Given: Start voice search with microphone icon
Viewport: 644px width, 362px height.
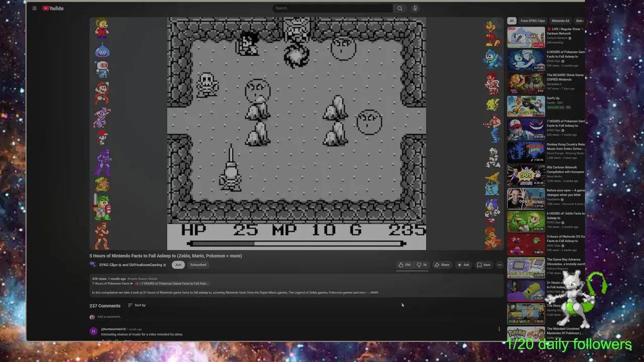Looking at the screenshot, I should (x=415, y=8).
